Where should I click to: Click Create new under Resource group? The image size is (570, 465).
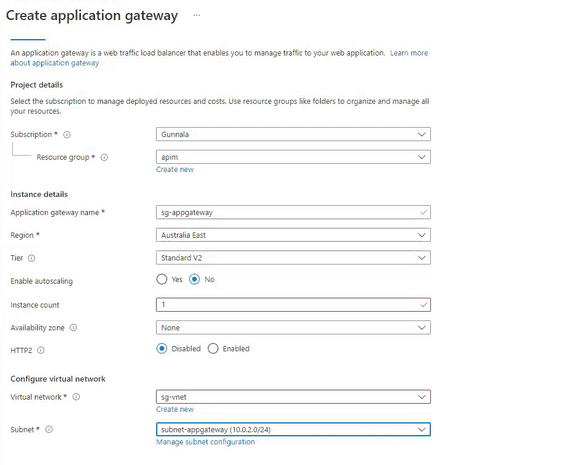coord(175,169)
